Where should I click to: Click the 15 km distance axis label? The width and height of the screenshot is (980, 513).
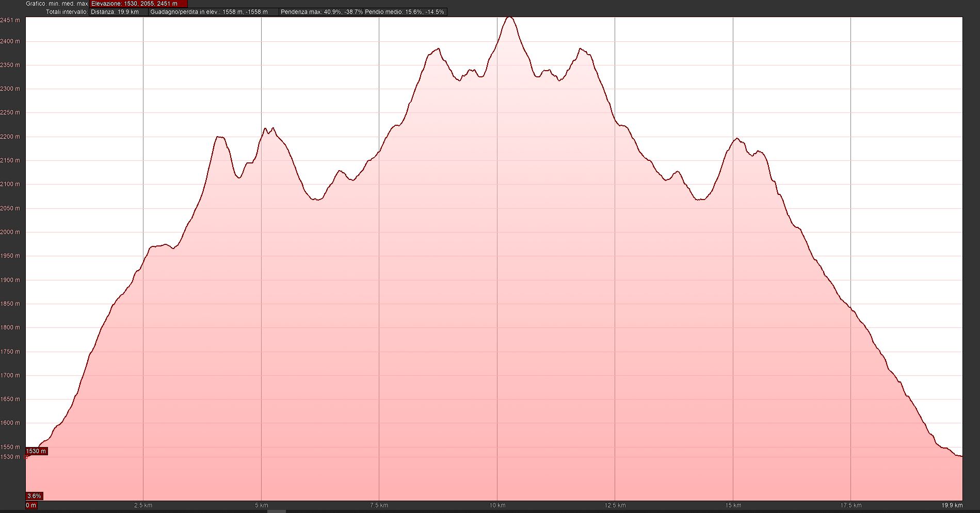pyautogui.click(x=733, y=505)
